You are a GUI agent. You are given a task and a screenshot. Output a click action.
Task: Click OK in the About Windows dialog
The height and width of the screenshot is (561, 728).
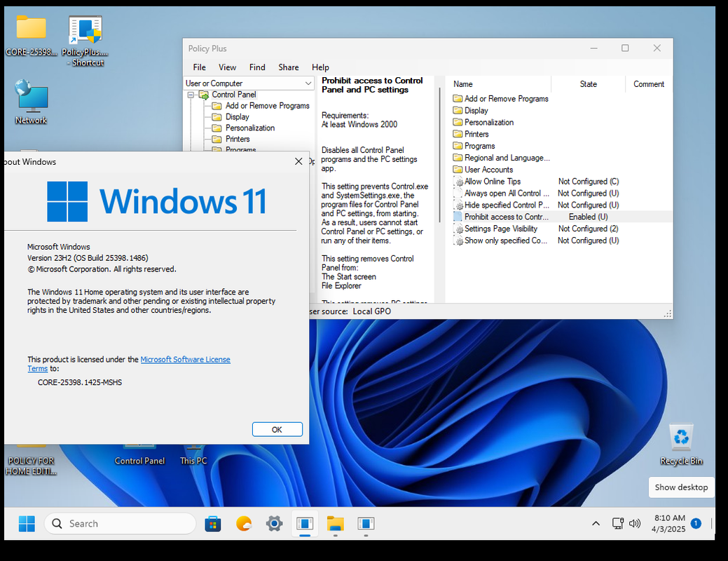[x=277, y=429]
